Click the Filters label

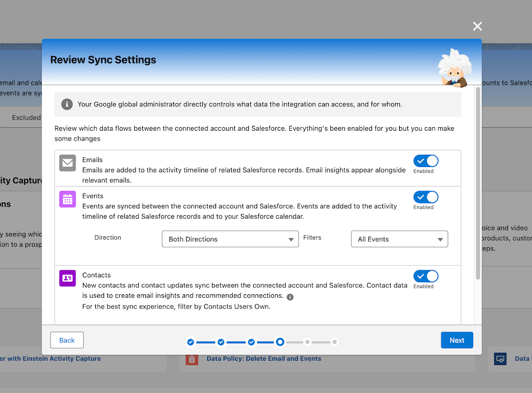click(x=312, y=237)
